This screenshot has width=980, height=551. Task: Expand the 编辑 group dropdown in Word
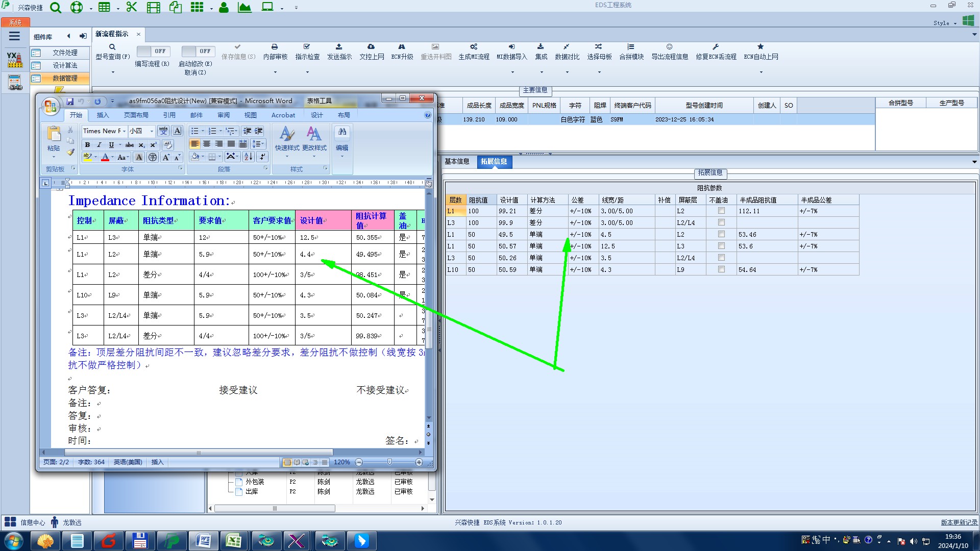click(x=342, y=156)
